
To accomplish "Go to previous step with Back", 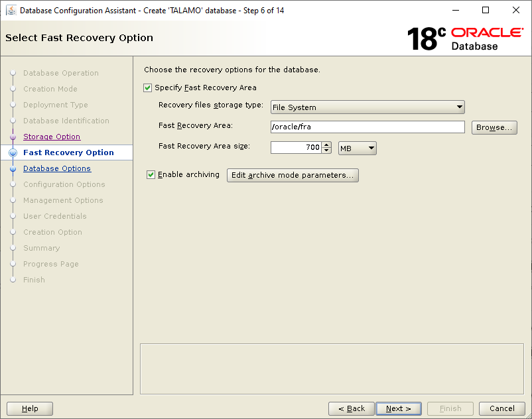I will (352, 408).
